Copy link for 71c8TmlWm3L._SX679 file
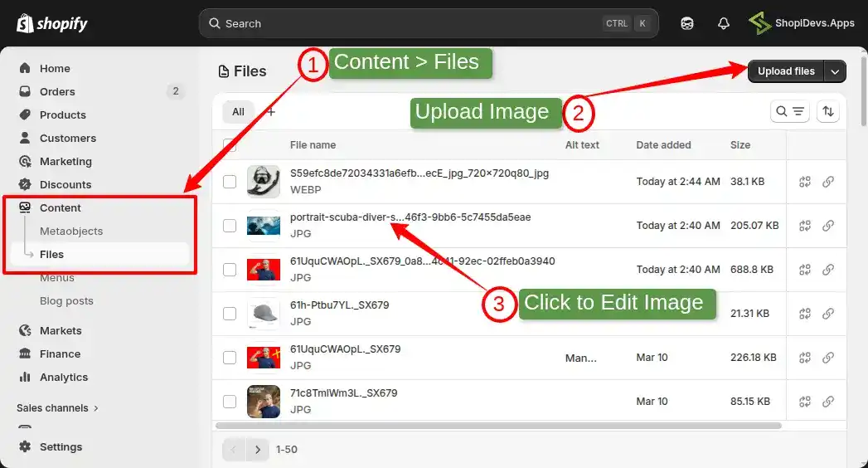This screenshot has width=868, height=468. point(828,402)
